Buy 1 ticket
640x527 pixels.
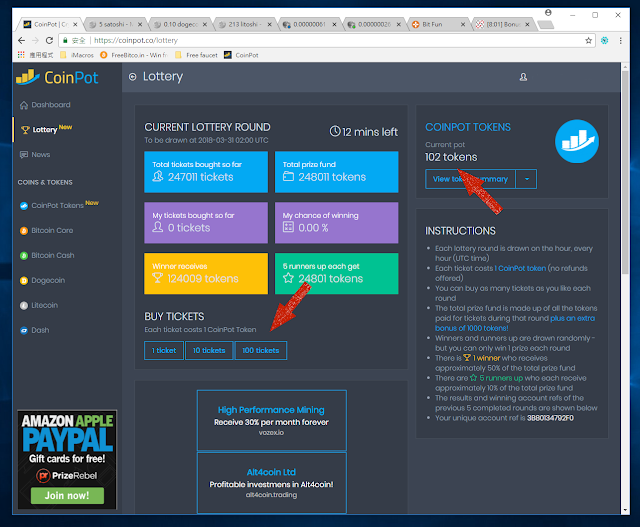click(164, 350)
